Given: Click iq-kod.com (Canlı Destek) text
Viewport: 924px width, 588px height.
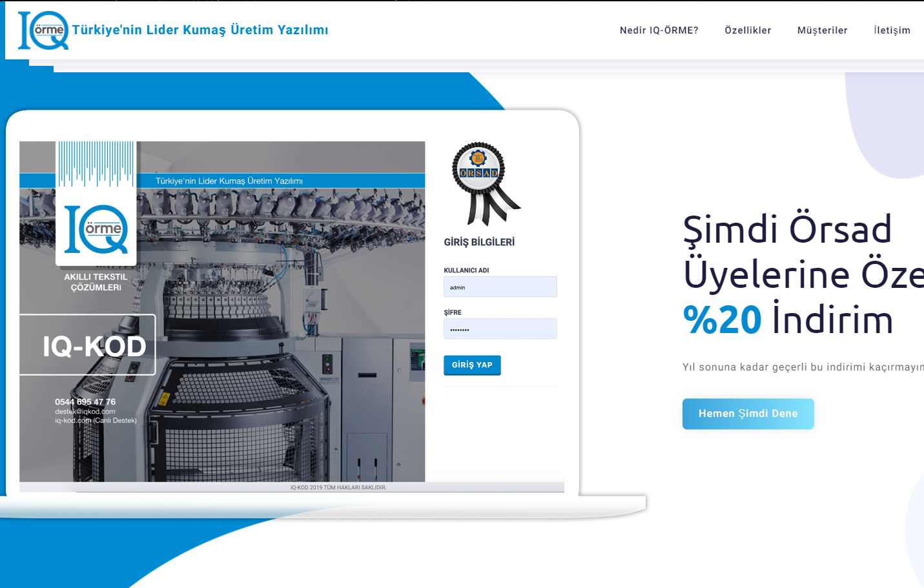Looking at the screenshot, I should 96,421.
